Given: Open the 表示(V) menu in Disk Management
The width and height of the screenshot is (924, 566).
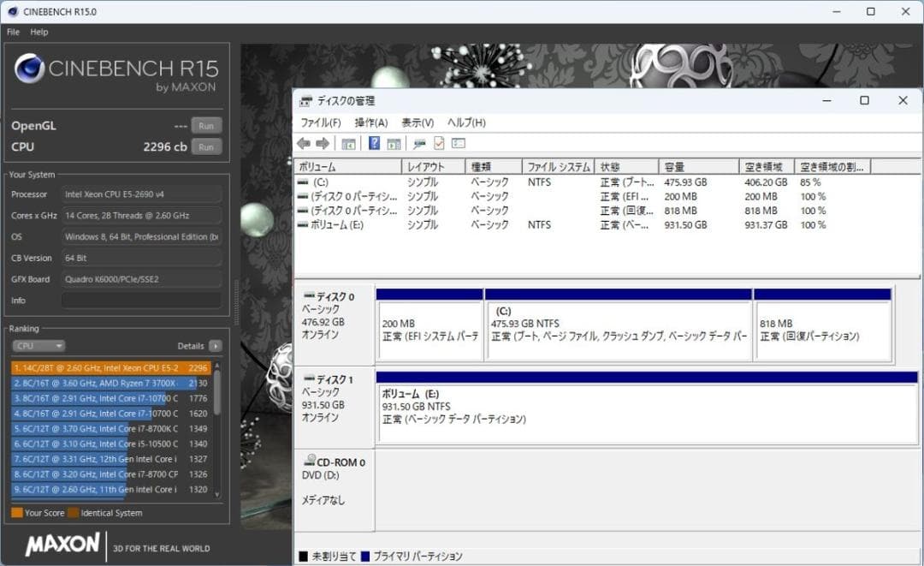Looking at the screenshot, I should point(418,122).
